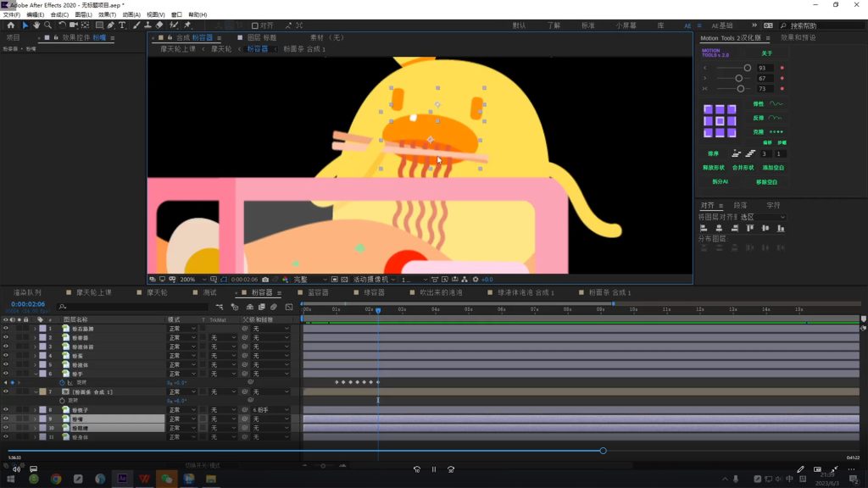Click the first Motion Tools slider handle
Screen dimensions: 868x488
(747, 68)
